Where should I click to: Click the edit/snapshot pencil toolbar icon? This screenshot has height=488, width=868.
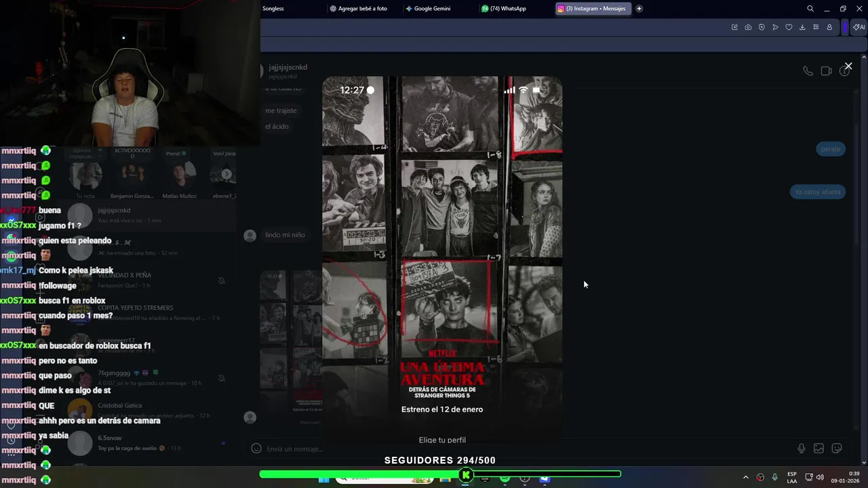734,27
